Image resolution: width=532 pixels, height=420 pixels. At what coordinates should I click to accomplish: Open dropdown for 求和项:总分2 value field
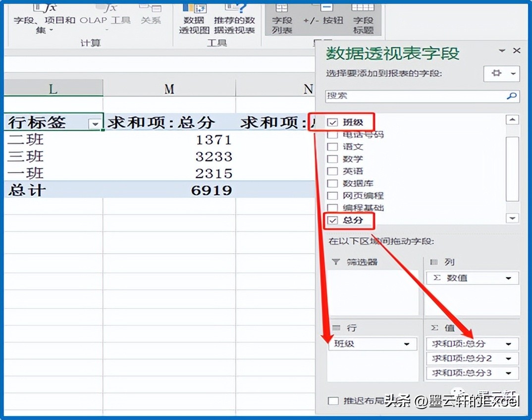[x=508, y=359]
